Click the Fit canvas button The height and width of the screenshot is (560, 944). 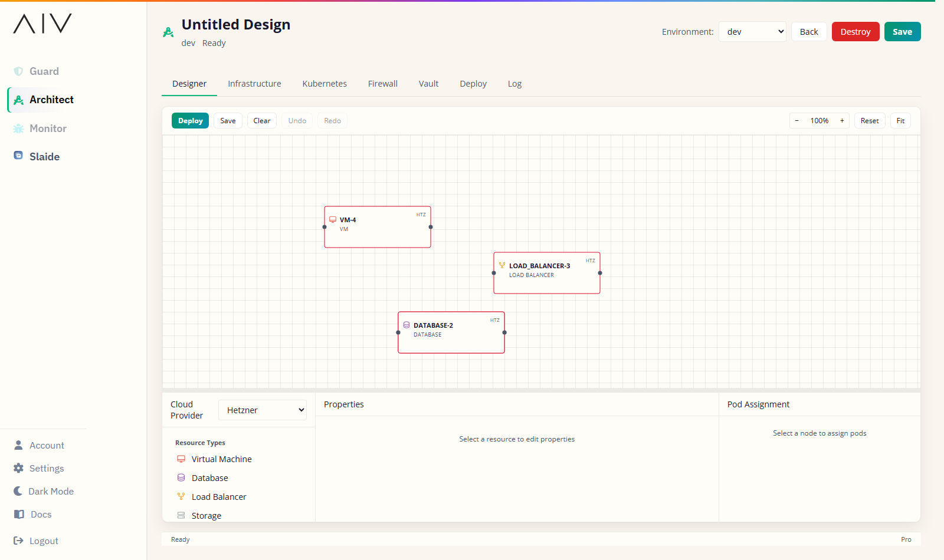coord(900,121)
